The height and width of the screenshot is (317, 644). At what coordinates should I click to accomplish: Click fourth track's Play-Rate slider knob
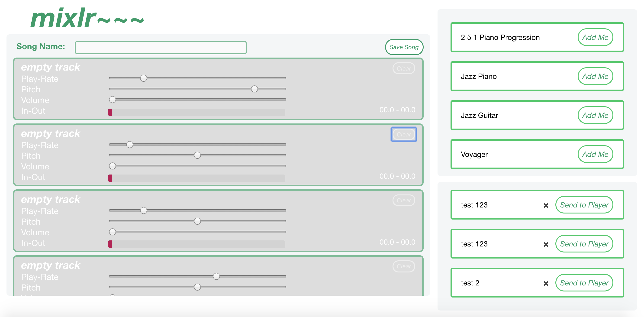[x=216, y=276]
